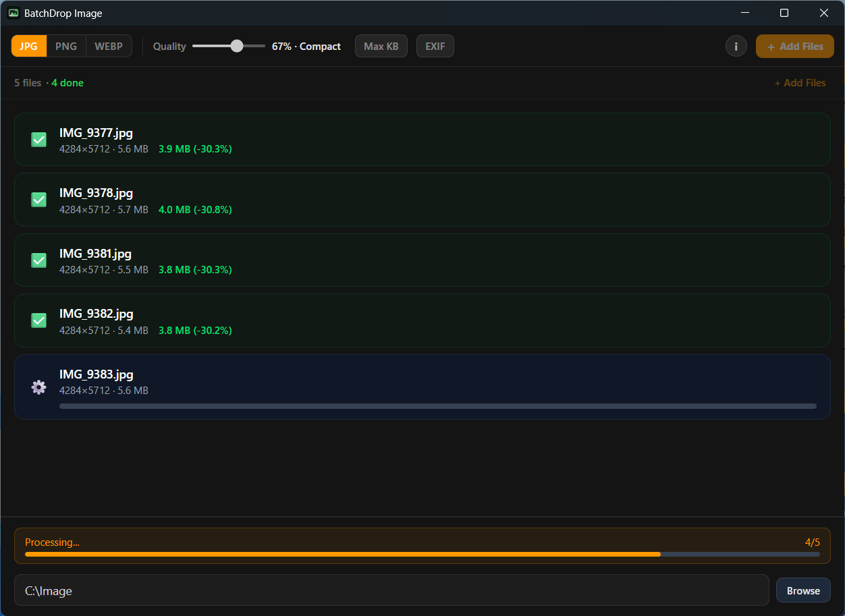Maximize the BatchDrop Image window
The width and height of the screenshot is (845, 616).
pos(784,13)
